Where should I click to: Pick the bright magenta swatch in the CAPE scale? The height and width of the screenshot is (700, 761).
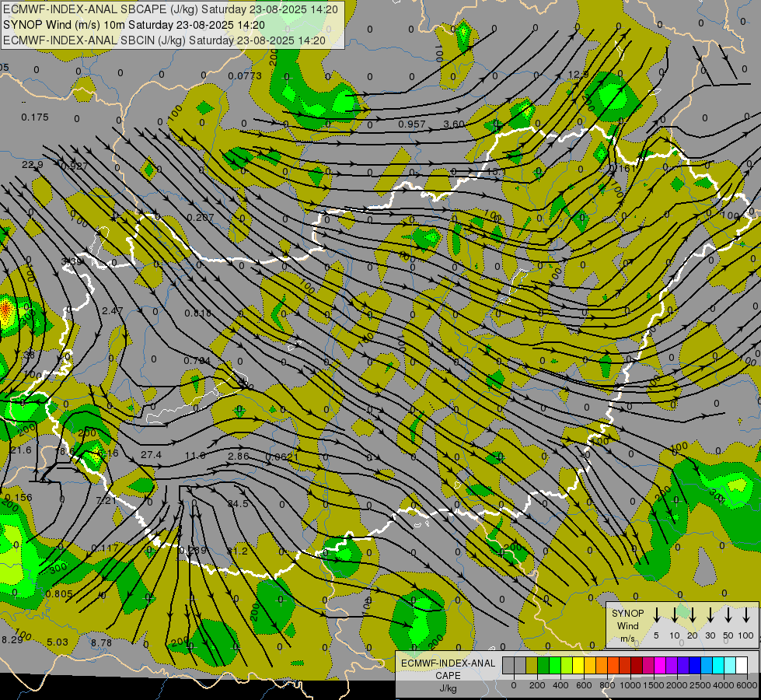(660, 665)
